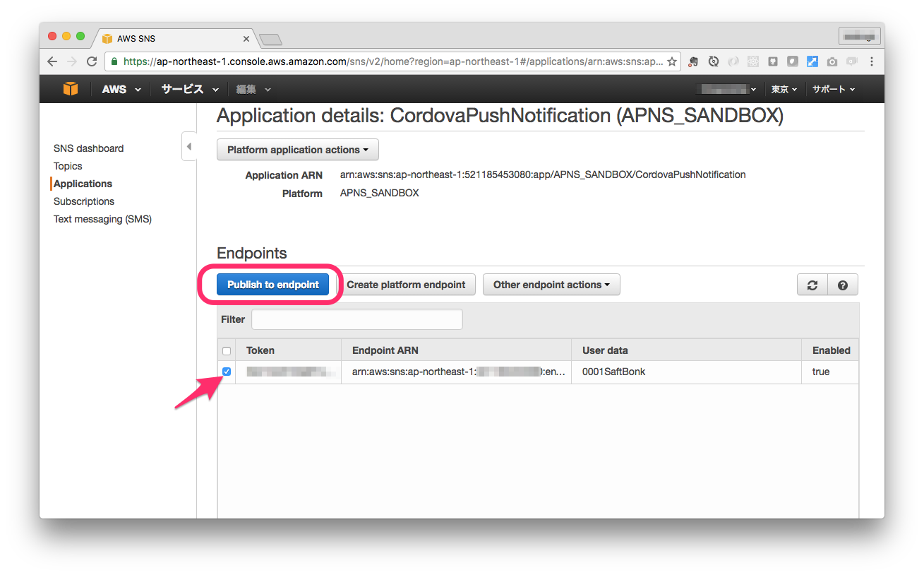The height and width of the screenshot is (575, 924).
Task: Select Applications in the sidebar
Action: tap(83, 184)
